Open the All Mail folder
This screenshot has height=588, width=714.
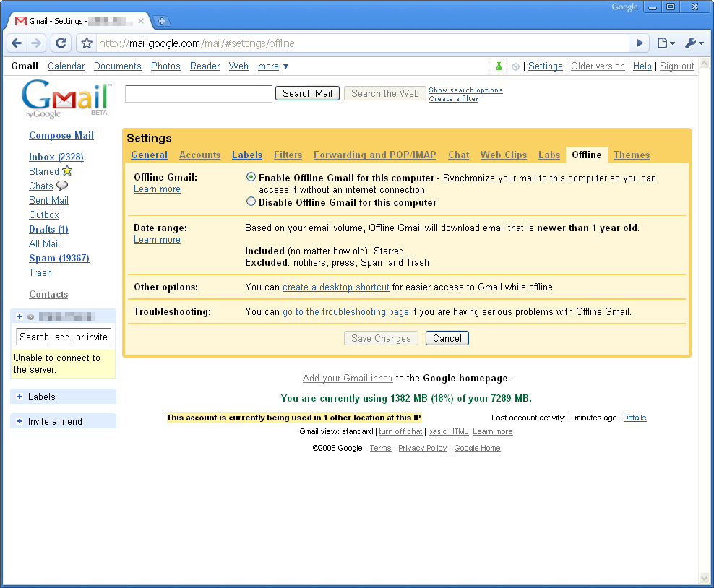point(44,244)
